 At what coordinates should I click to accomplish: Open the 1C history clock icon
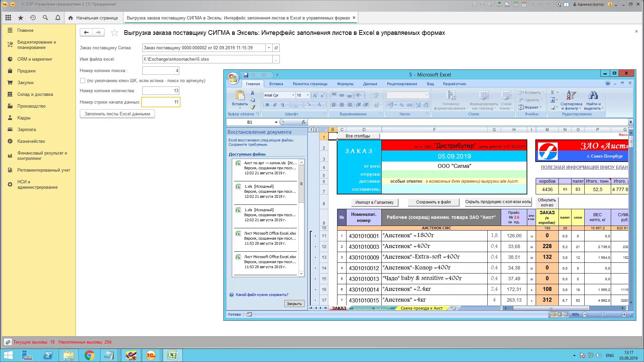pyautogui.click(x=33, y=18)
